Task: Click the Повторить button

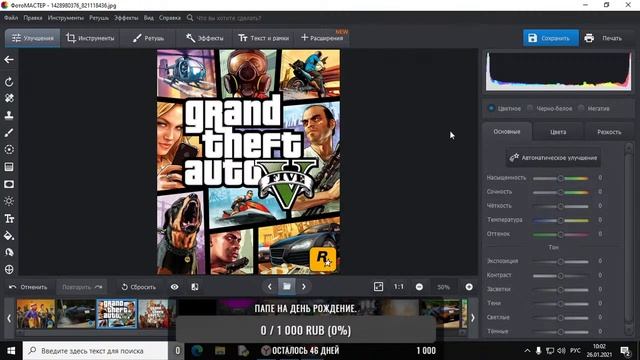Action: tap(82, 287)
